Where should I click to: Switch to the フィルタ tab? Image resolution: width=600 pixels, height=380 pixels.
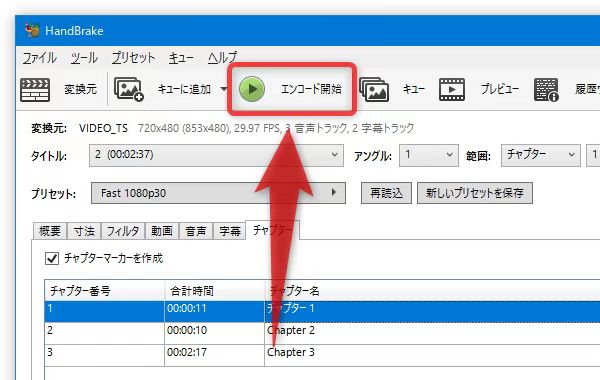[x=123, y=231]
